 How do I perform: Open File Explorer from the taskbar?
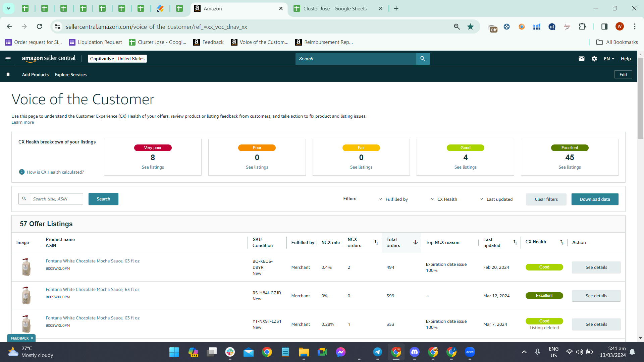pyautogui.click(x=304, y=352)
